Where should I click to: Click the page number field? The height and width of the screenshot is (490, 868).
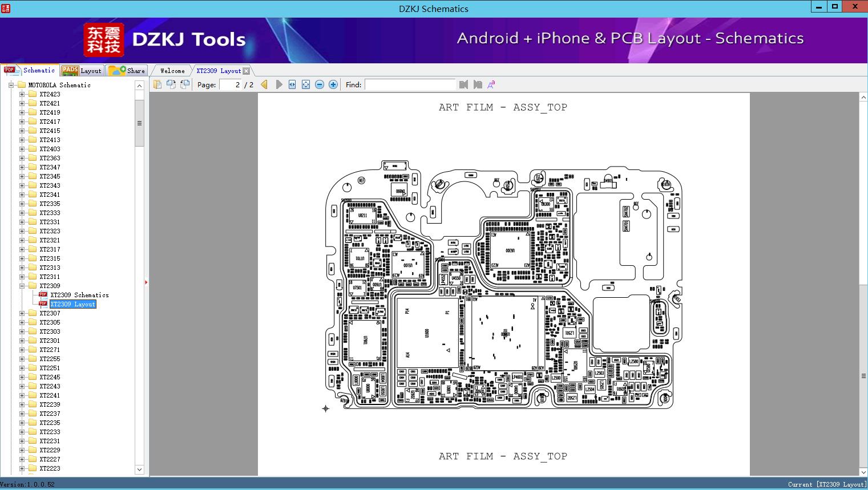click(231, 84)
